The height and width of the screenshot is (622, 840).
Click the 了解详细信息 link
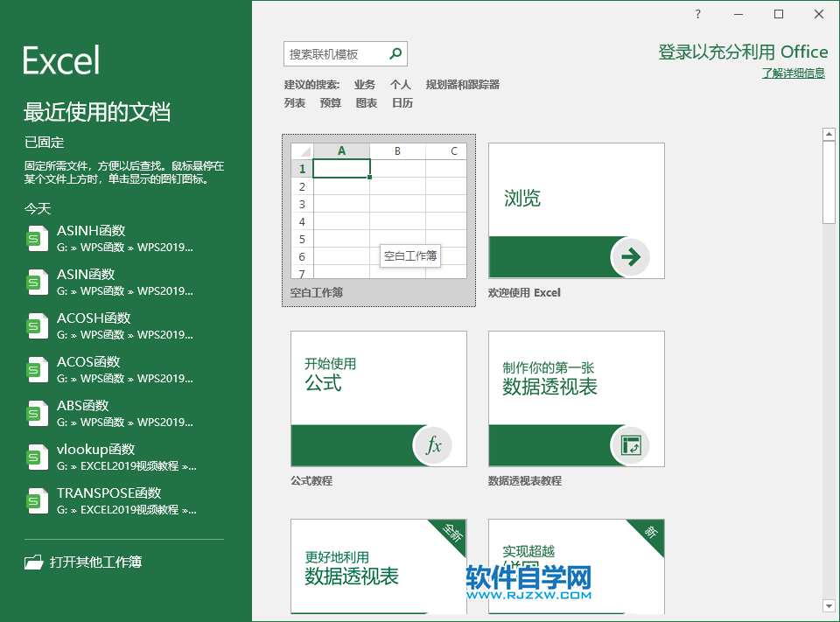pyautogui.click(x=793, y=73)
